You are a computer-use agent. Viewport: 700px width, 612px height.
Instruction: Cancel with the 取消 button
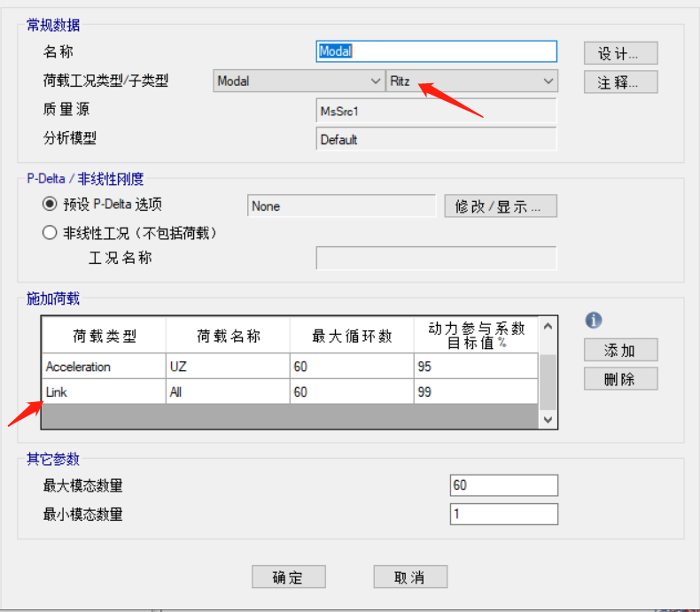pyautogui.click(x=410, y=577)
